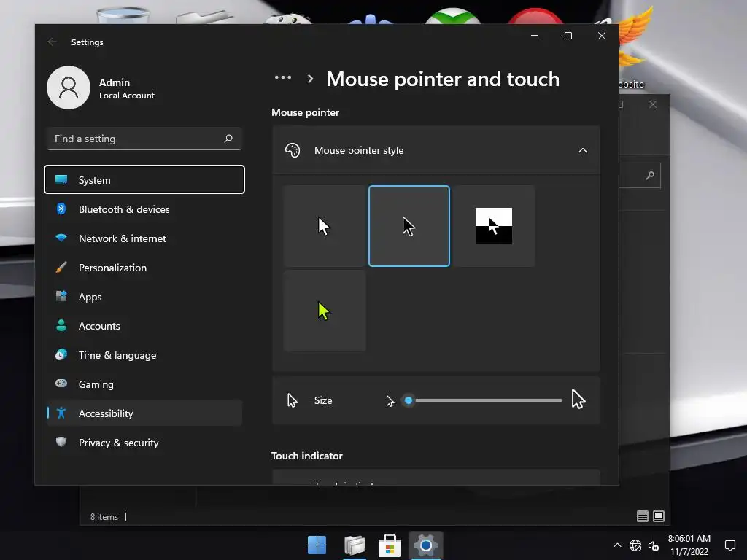Collapse the Mouse pointer style section

click(x=582, y=150)
